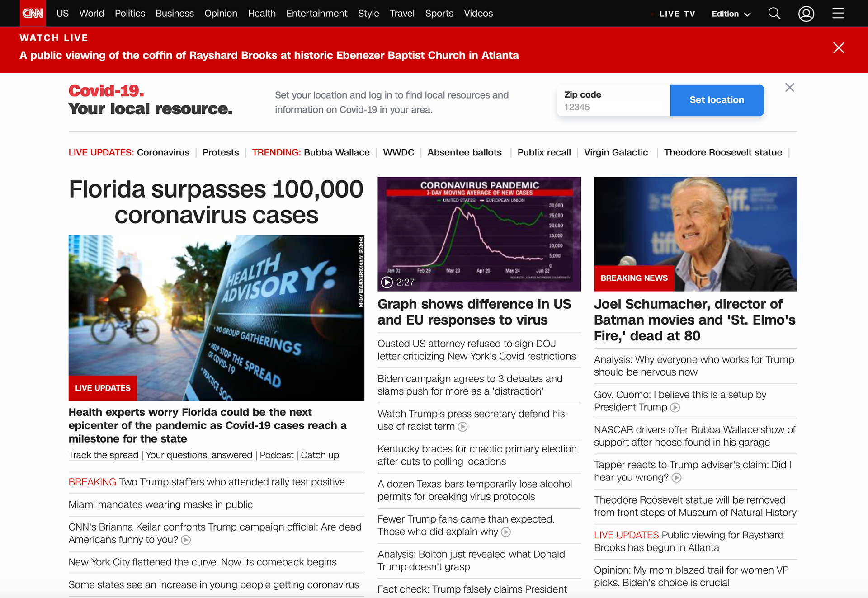Open Opinion women VP picks story
The image size is (868, 598).
pos(691,577)
